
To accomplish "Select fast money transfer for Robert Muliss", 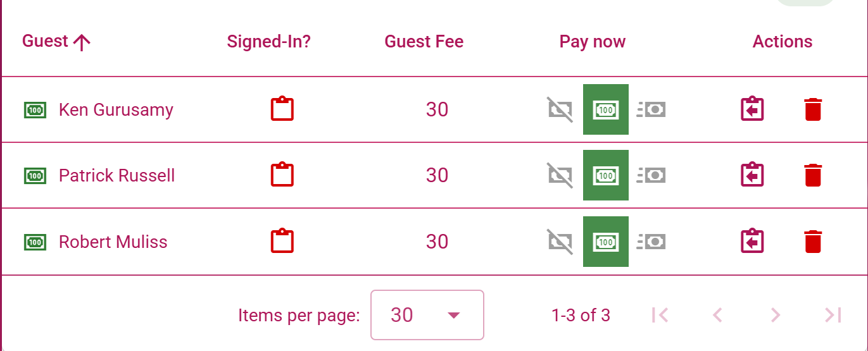I will tap(651, 242).
